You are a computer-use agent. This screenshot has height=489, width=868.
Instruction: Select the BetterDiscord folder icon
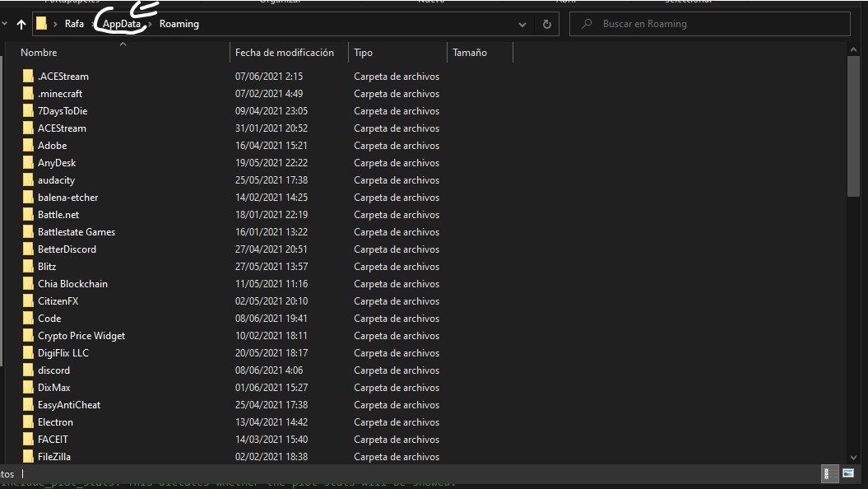click(x=28, y=249)
